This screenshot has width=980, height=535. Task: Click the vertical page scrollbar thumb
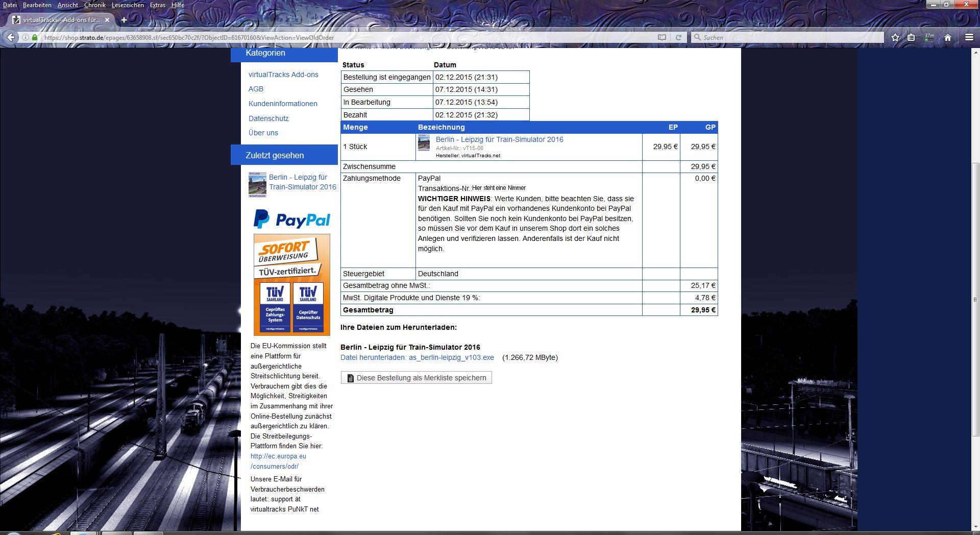[975, 299]
